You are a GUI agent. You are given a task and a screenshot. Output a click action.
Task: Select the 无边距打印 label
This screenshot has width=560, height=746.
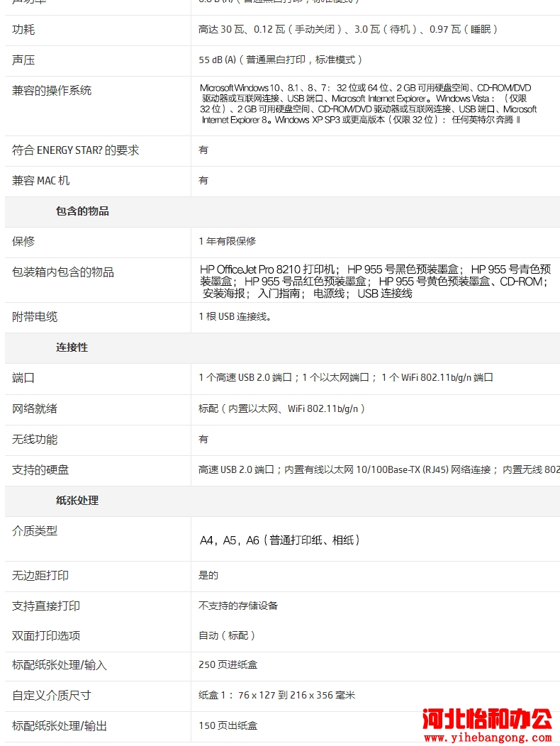[40, 576]
